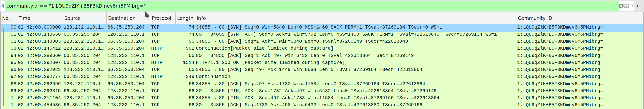Viewport: 644px width, 109px height.
Task: Apply the display filter arrow
Action: click(626, 6)
